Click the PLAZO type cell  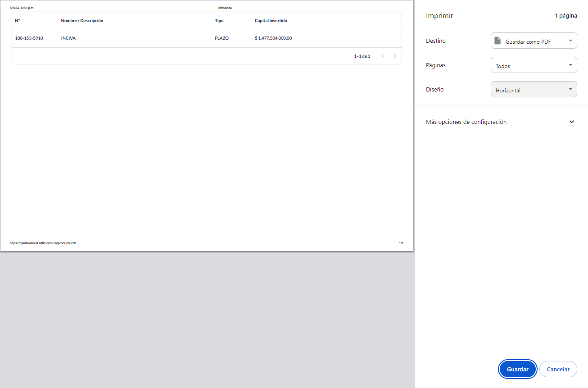(x=222, y=38)
